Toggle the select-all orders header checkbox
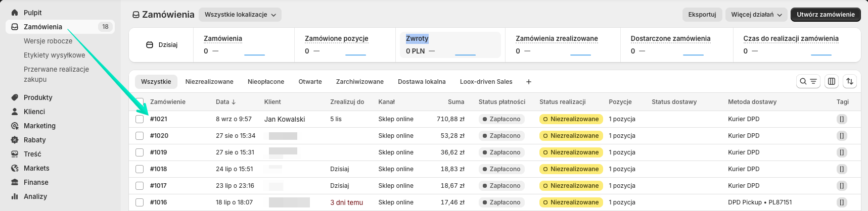The height and width of the screenshot is (211, 868). click(x=140, y=102)
